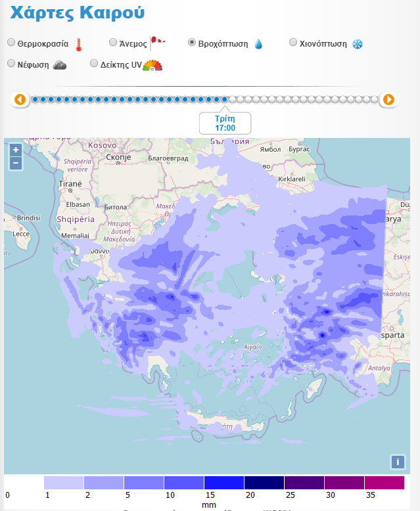Viewport: 420px width, 511px height.
Task: Click the Χάρτες Καιρού heading
Action: 78,13
